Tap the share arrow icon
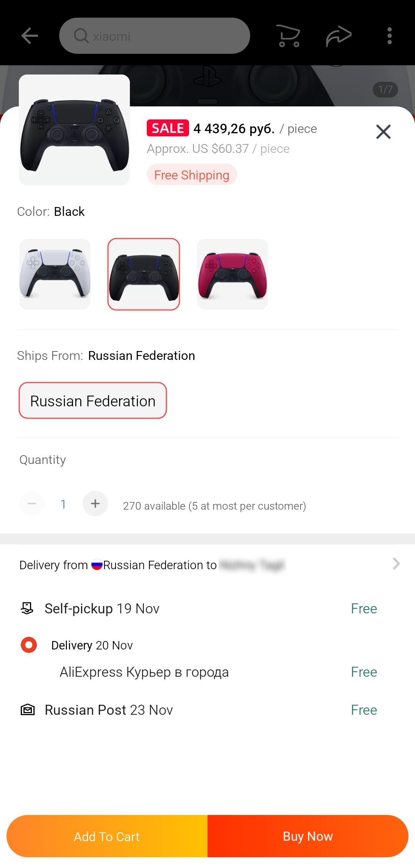 (x=339, y=36)
